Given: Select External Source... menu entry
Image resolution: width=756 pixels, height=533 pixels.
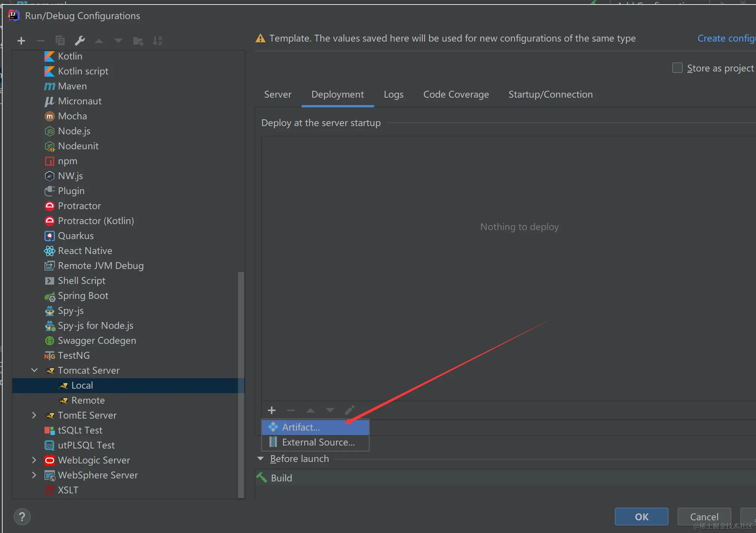Looking at the screenshot, I should pyautogui.click(x=318, y=442).
